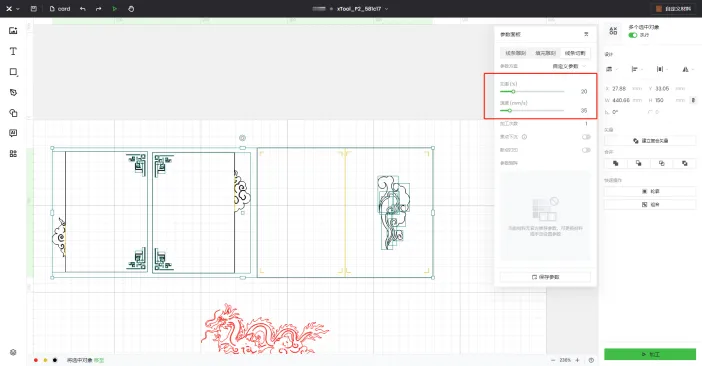Viewport: 702px width, 366px height.
Task: Open the apps grid icon in sidebar
Action: click(13, 153)
